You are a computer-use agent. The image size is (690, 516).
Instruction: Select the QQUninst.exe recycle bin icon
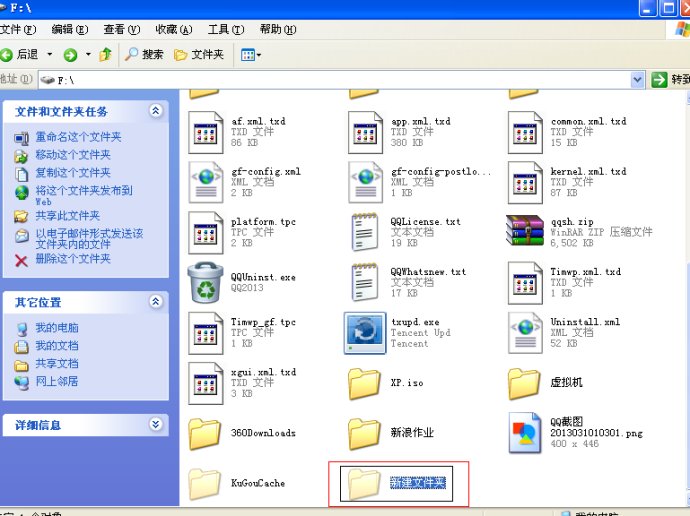click(206, 282)
